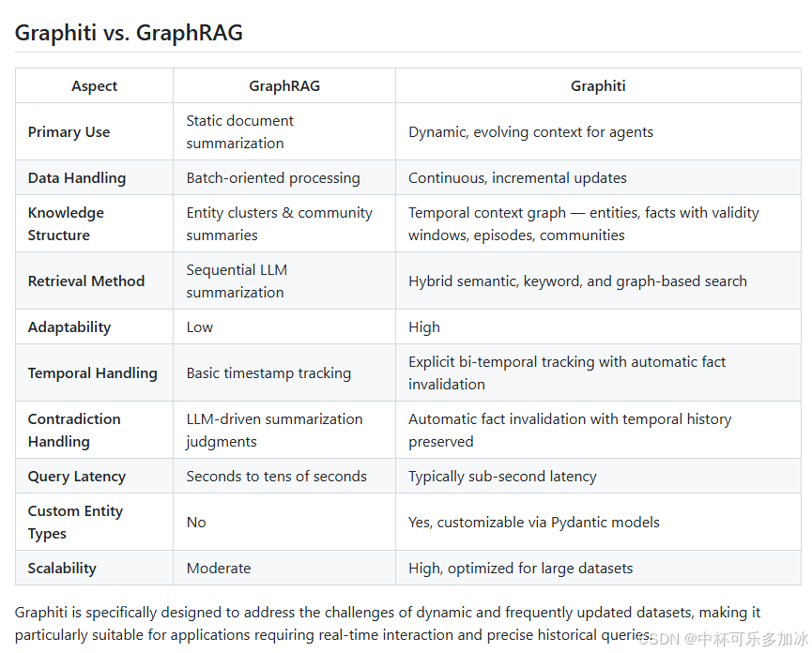Click the CSDN watermark text
The width and height of the screenshot is (812, 653).
[724, 639]
